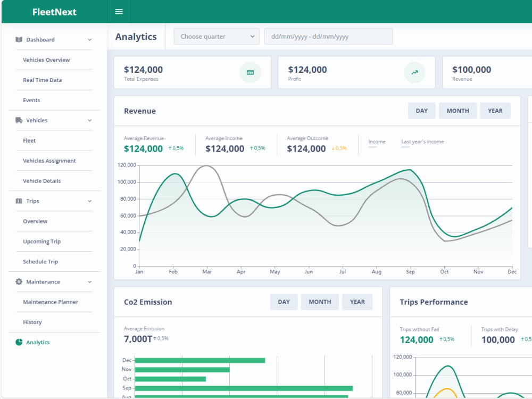The width and height of the screenshot is (532, 399).
Task: Open Vehicle Details page
Action: coord(41,181)
